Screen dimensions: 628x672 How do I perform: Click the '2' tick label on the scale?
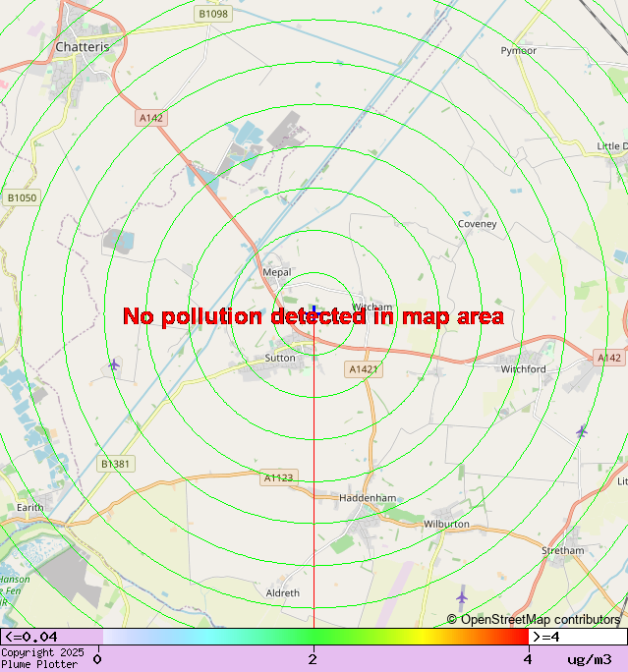pyautogui.click(x=313, y=659)
